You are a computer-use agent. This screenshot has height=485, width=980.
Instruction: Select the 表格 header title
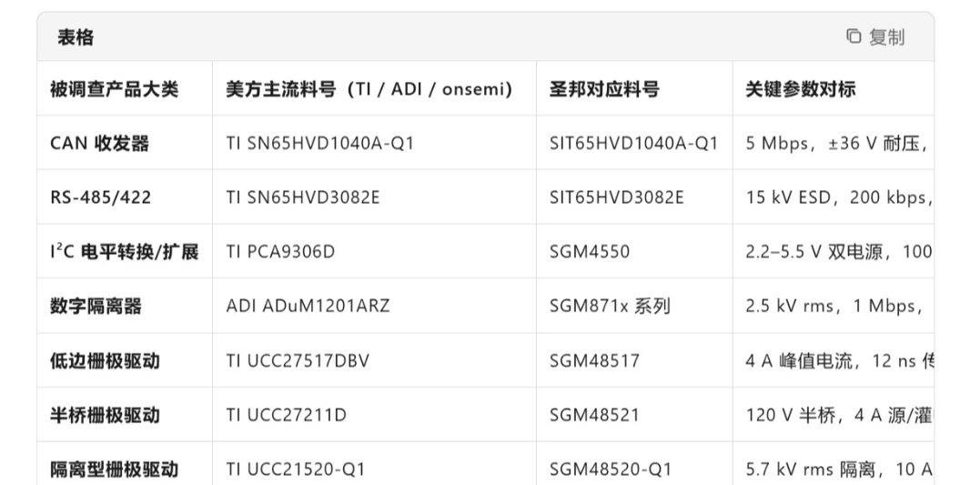[76, 37]
